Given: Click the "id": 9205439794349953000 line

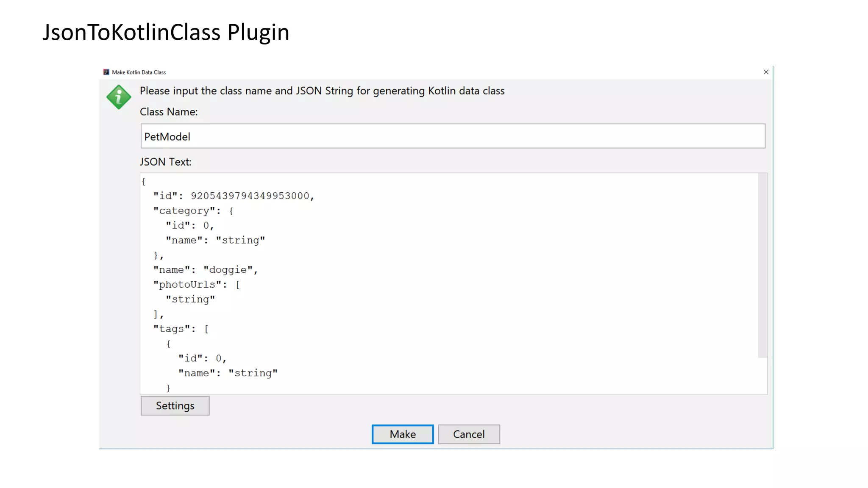Looking at the screenshot, I should click(234, 196).
